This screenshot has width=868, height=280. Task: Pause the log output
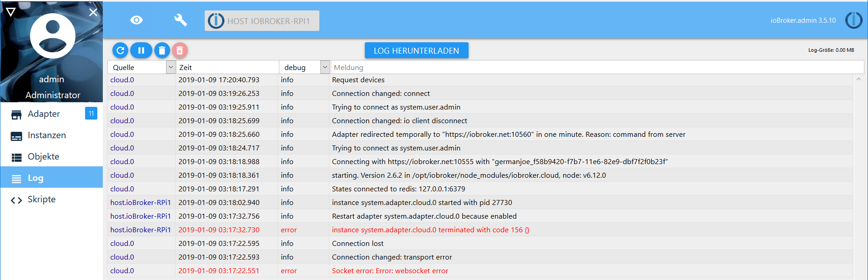click(141, 50)
